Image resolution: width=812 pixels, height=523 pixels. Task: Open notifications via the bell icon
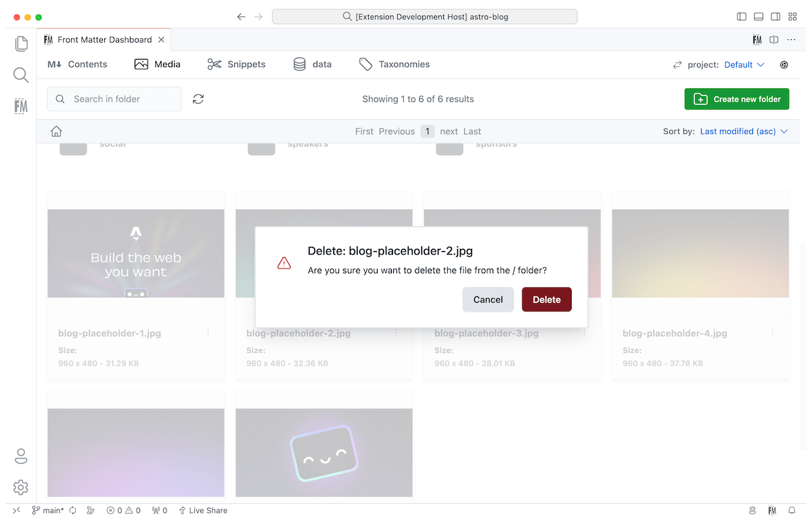tap(792, 510)
